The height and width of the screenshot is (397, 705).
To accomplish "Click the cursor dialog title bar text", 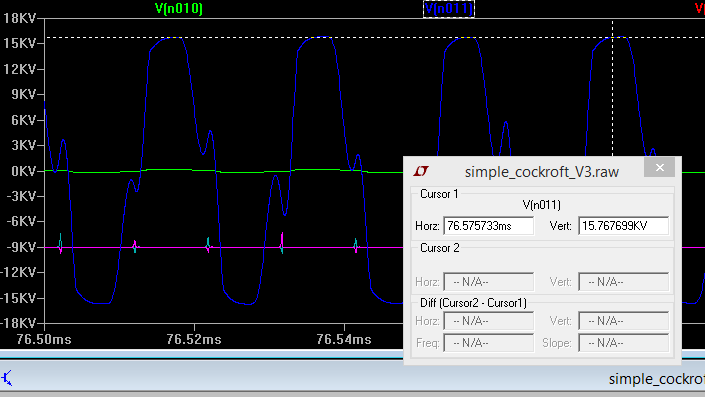I will pos(542,172).
